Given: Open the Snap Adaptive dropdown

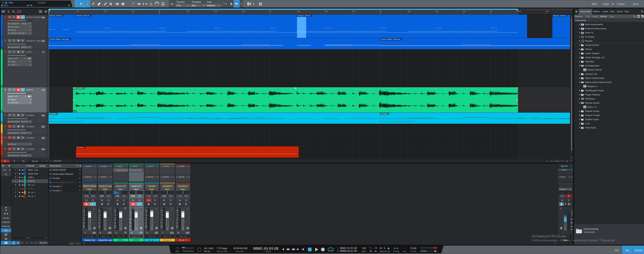Looking at the screenshot, I should pos(213,5).
